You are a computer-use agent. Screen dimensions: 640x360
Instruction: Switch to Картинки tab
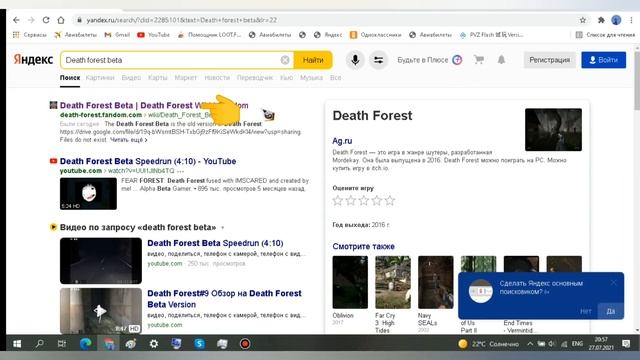coord(100,77)
